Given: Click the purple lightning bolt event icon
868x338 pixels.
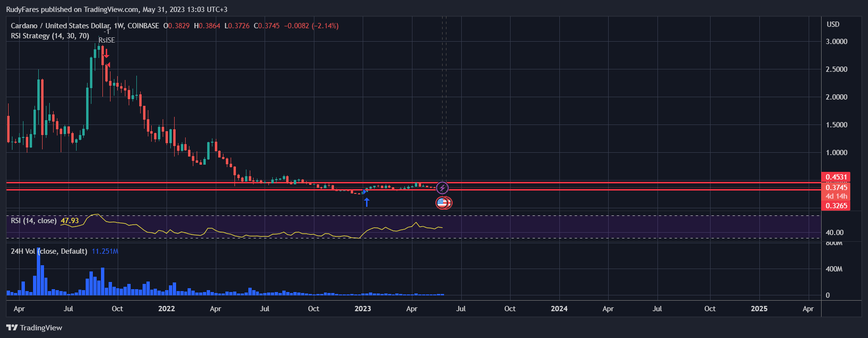Looking at the screenshot, I should point(443,188).
